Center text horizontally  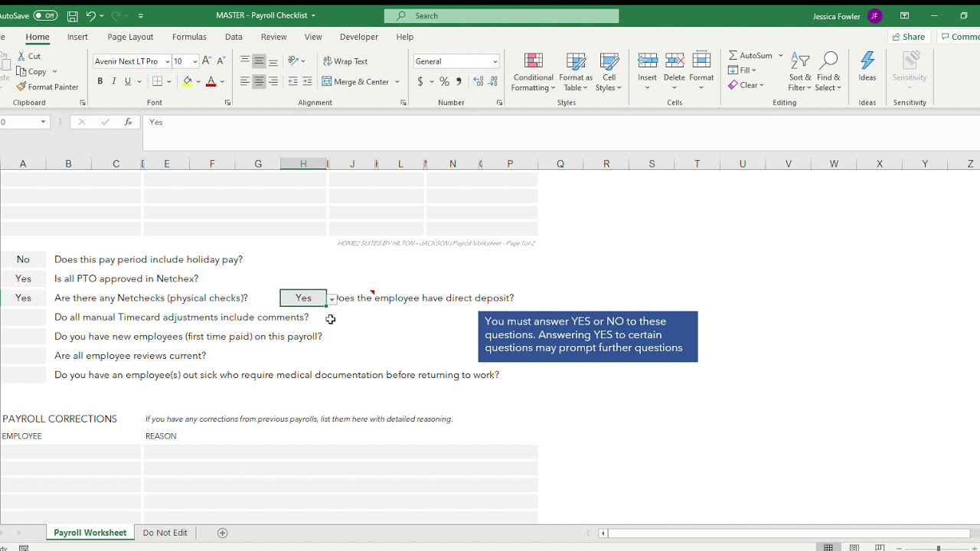(259, 81)
